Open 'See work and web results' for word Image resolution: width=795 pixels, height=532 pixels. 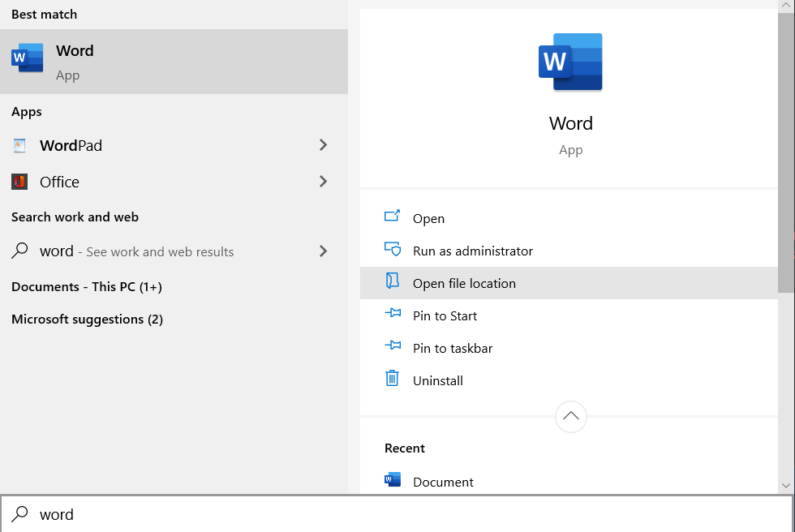point(174,251)
